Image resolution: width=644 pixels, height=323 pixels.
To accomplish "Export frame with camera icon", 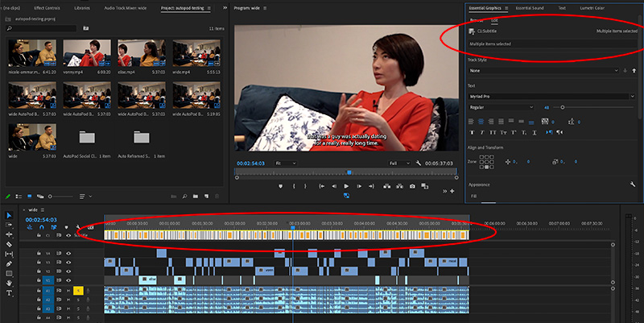I will (x=412, y=186).
